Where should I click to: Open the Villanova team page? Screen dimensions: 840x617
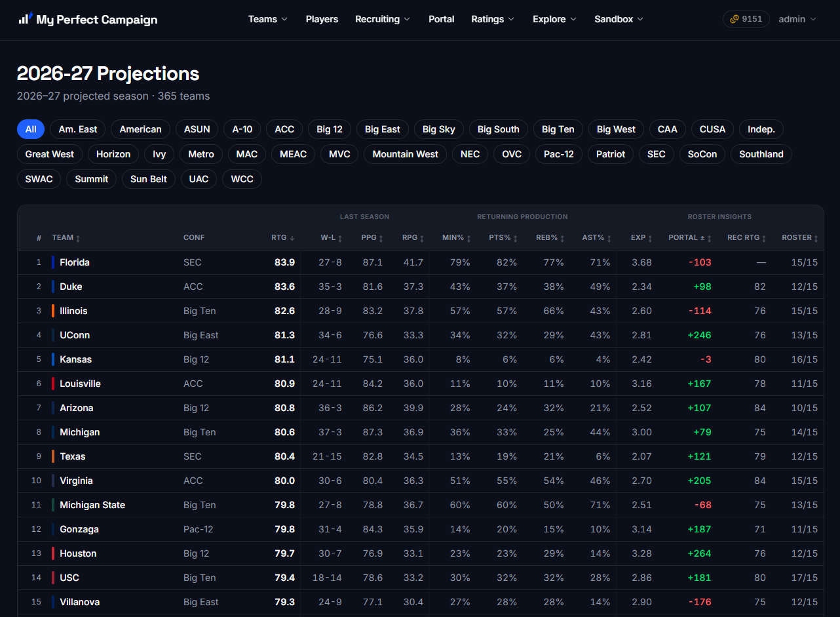tap(80, 602)
